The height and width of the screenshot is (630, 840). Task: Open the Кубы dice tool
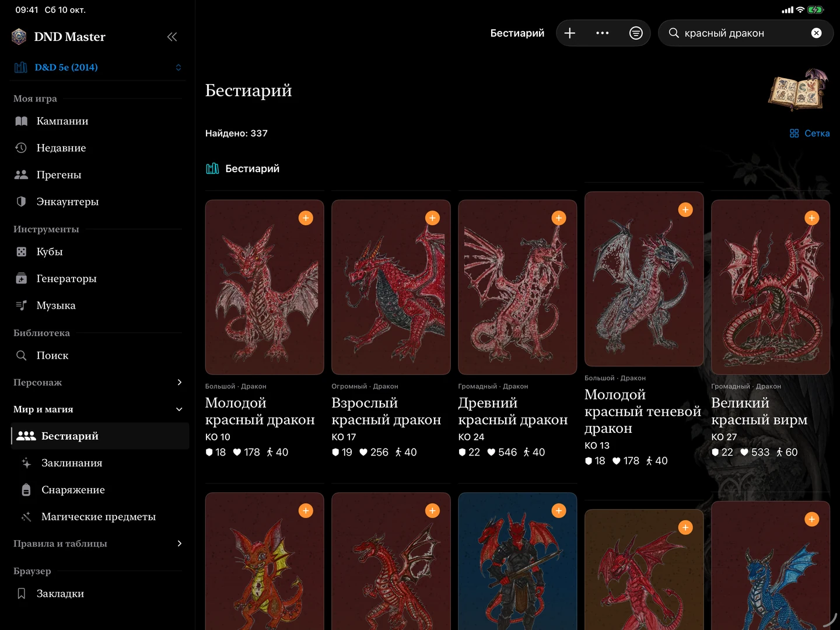97,251
